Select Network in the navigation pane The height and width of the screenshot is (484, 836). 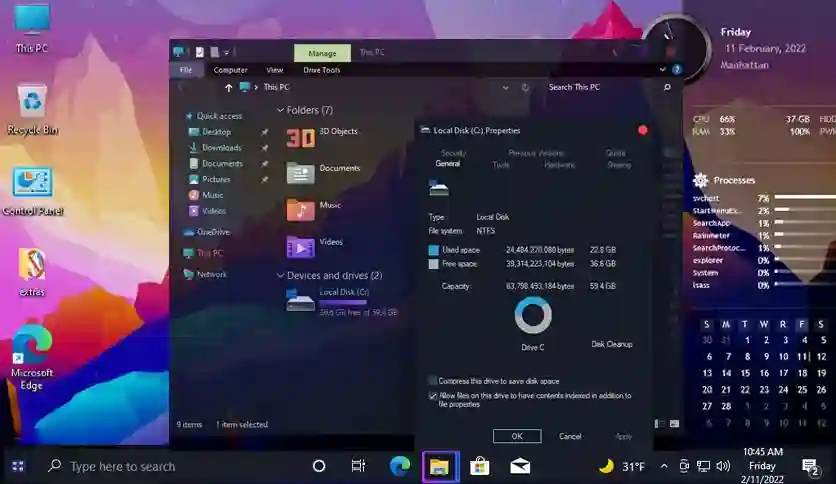(x=205, y=274)
